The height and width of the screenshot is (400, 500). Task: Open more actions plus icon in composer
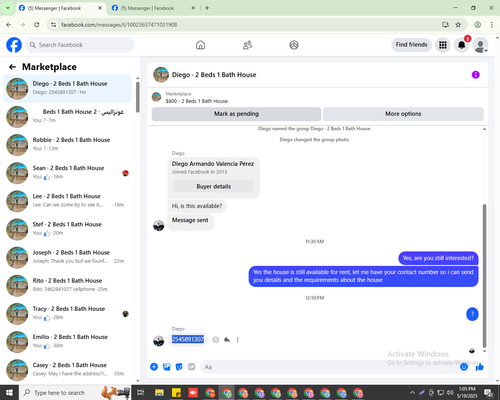coord(154,367)
